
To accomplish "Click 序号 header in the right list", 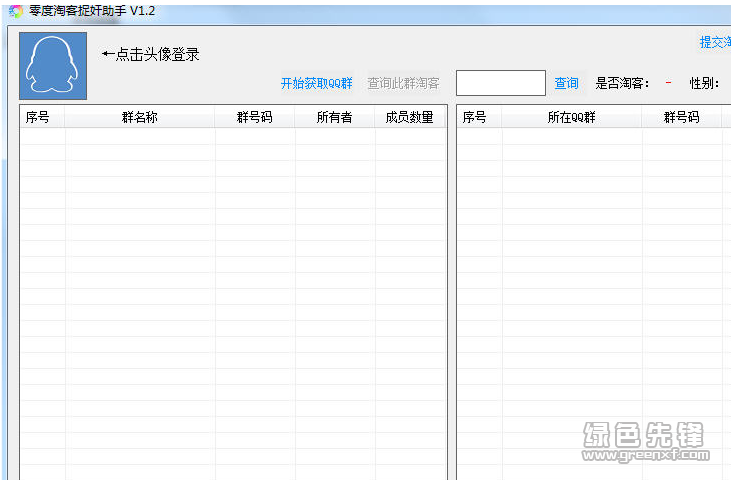I will click(x=474, y=117).
